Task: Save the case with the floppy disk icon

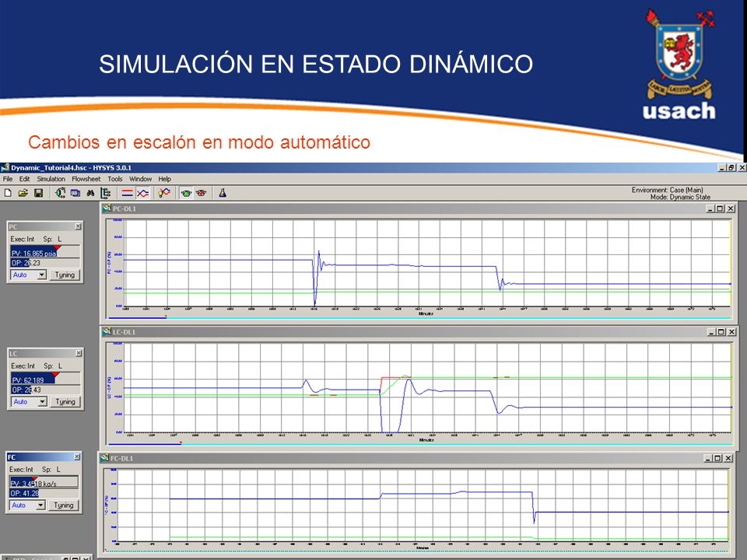Action: (39, 193)
